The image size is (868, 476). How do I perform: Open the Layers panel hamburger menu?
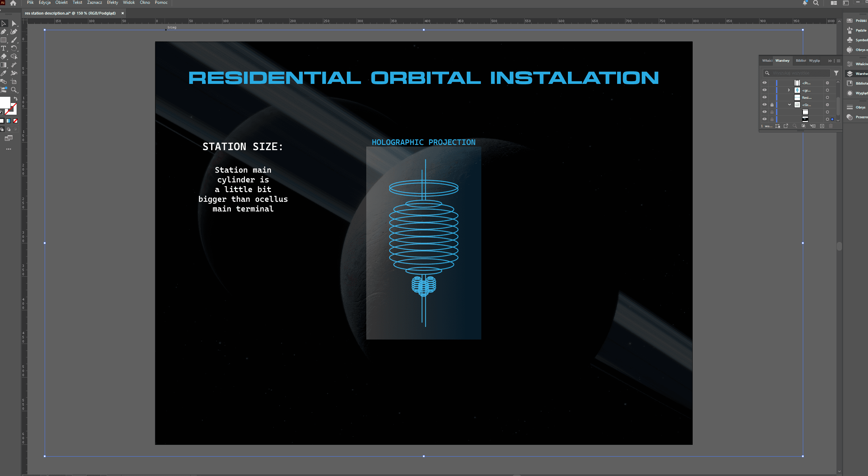(x=839, y=61)
